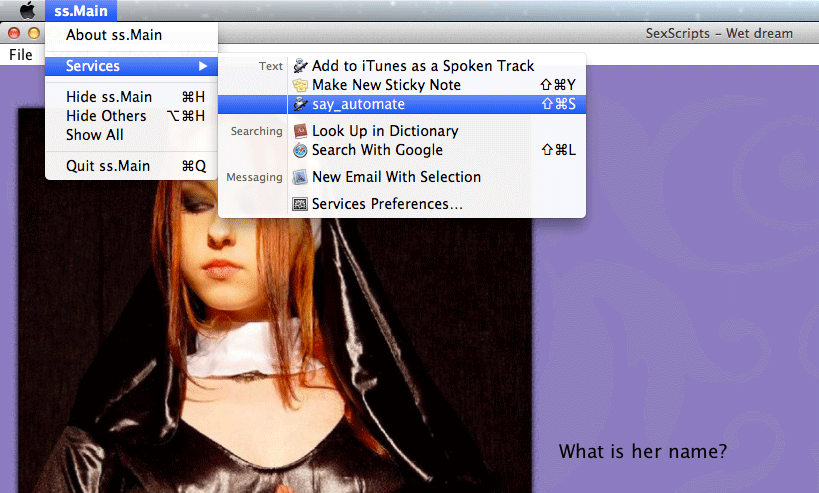Run the say_automate service
This screenshot has height=493, width=819.
pyautogui.click(x=358, y=104)
